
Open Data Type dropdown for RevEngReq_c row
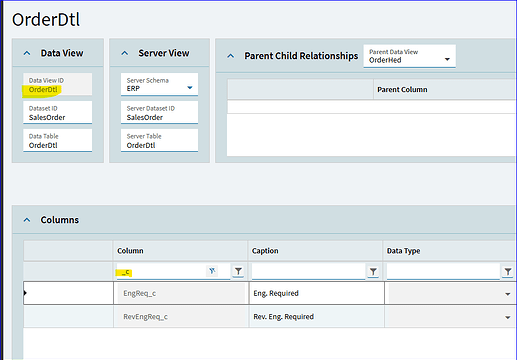507,317
